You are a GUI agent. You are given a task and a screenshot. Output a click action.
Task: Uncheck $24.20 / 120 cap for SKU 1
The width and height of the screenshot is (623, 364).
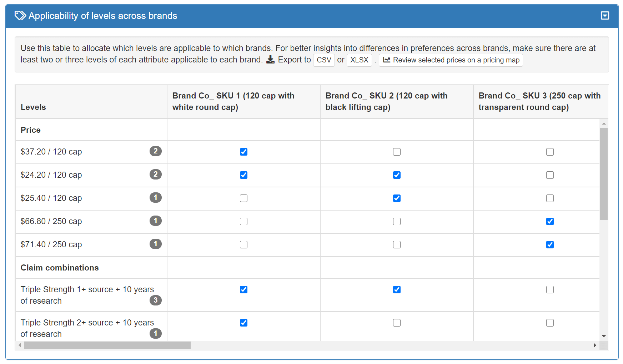pyautogui.click(x=243, y=175)
